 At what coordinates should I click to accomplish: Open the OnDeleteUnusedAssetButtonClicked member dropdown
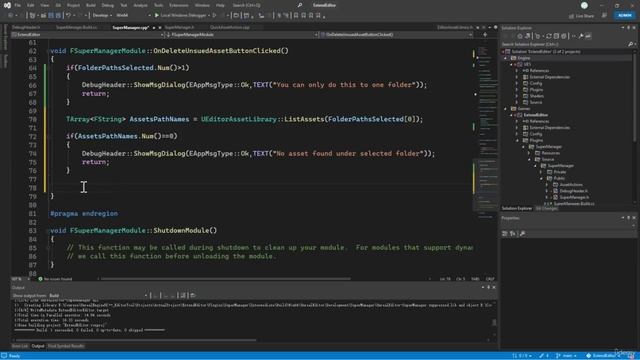[x=396, y=35]
